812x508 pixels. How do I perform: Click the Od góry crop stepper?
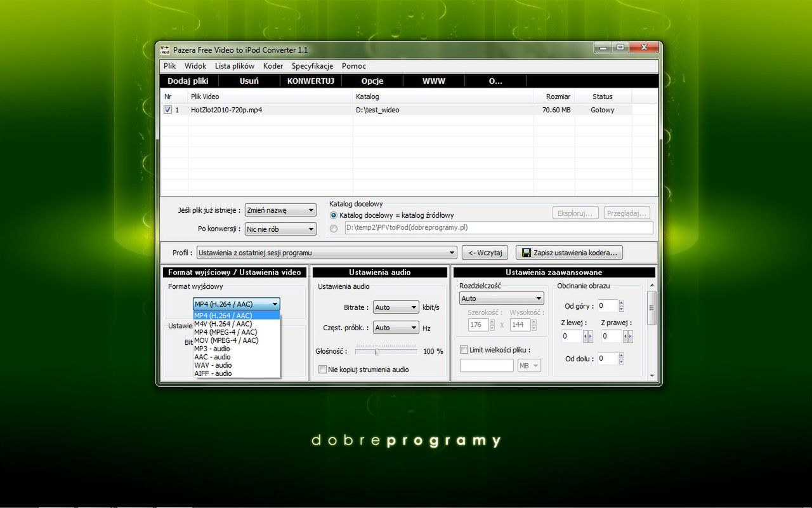622,306
